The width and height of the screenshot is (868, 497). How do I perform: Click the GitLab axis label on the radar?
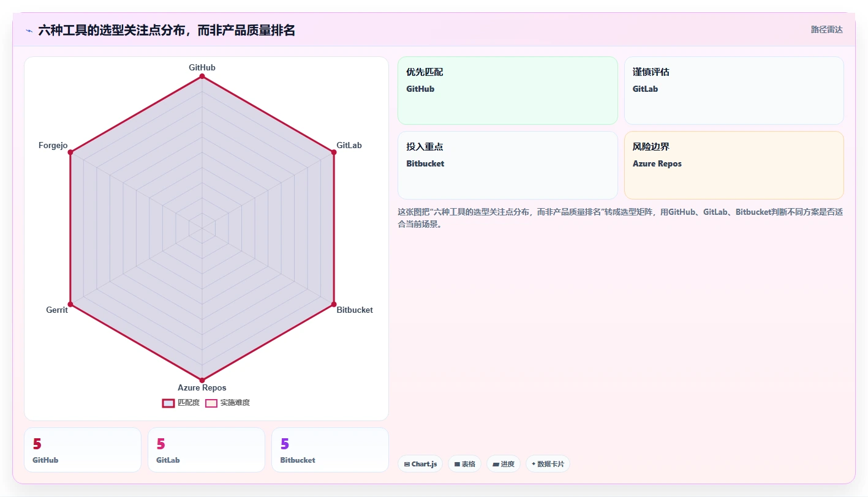click(x=349, y=146)
